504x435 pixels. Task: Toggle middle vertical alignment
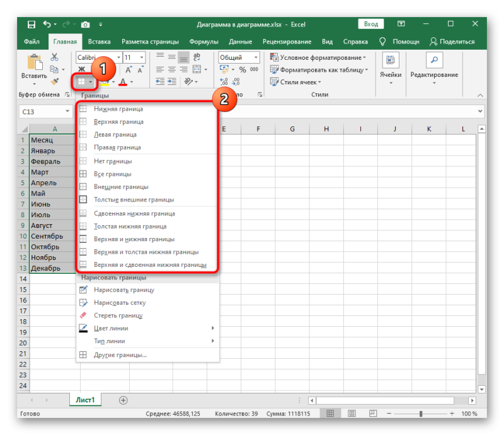point(172,57)
